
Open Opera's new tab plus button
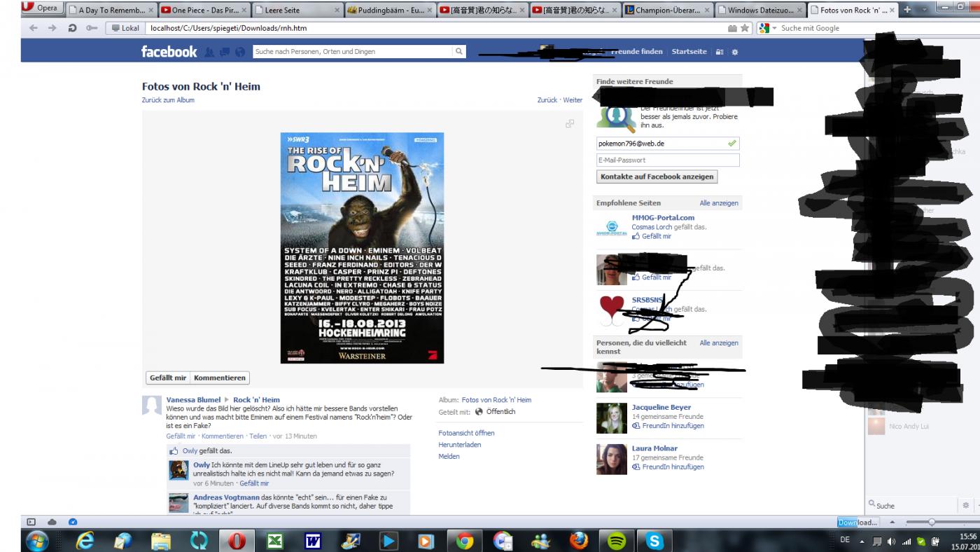(x=907, y=10)
